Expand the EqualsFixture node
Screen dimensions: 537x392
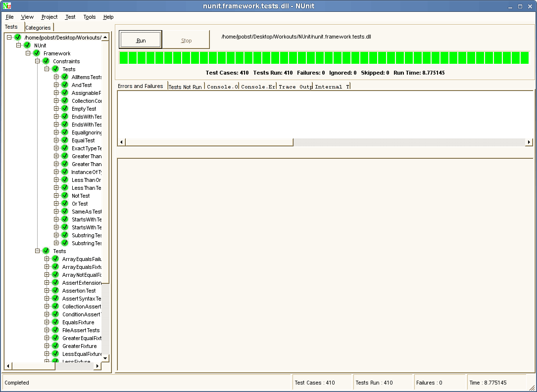click(x=47, y=322)
